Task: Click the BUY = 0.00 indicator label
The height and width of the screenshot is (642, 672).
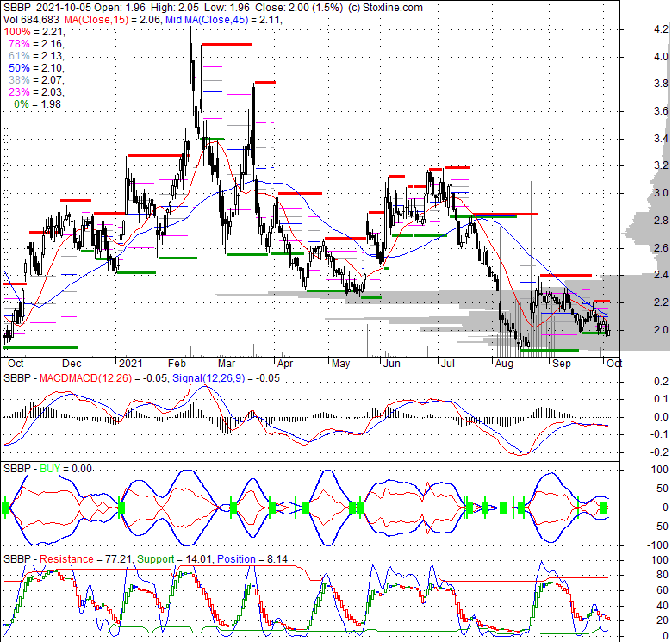Action: tap(66, 469)
